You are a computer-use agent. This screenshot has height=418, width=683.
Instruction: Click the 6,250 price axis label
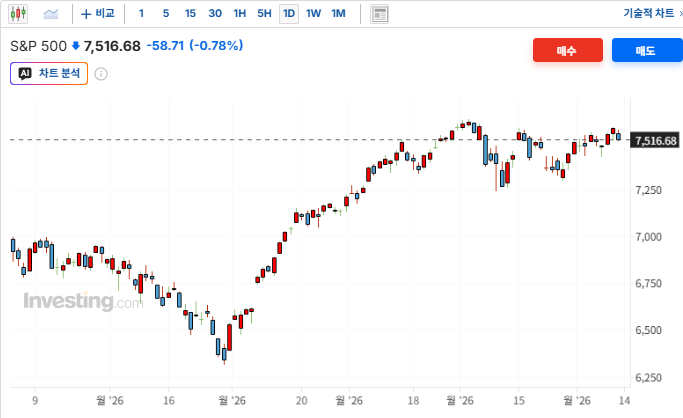click(648, 378)
